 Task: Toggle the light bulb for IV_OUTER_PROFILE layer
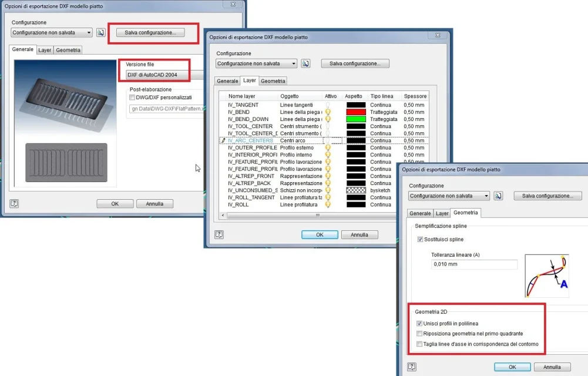click(328, 147)
